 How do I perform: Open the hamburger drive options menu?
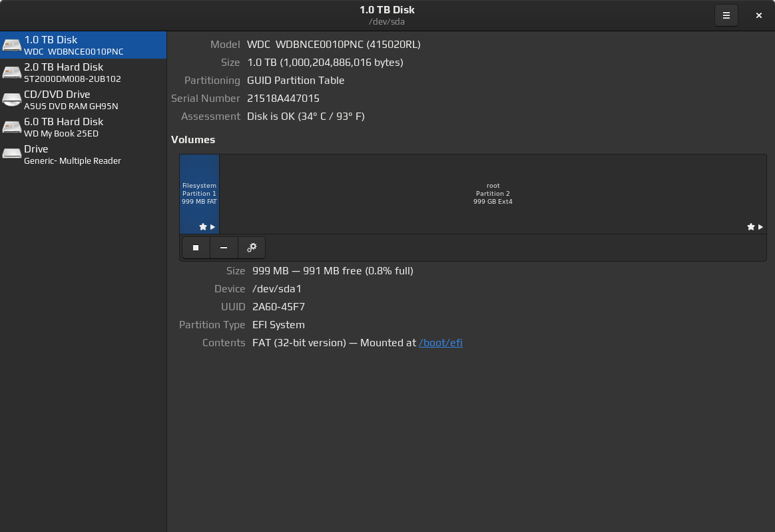[x=726, y=15]
